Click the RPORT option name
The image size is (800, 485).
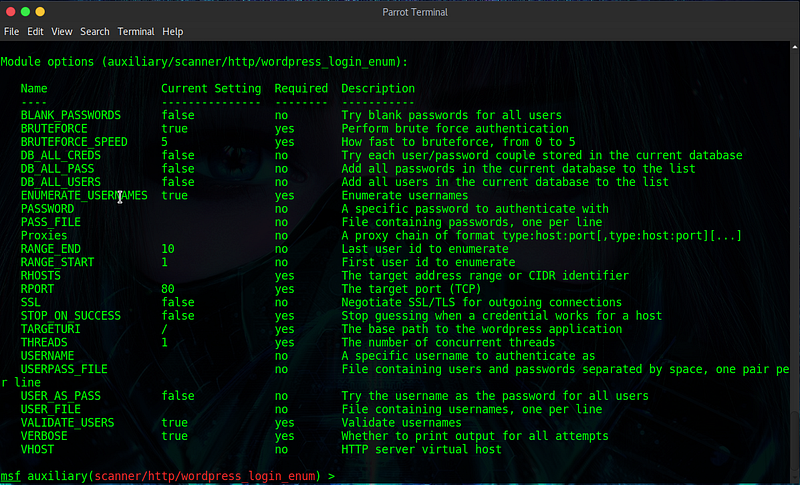37,289
